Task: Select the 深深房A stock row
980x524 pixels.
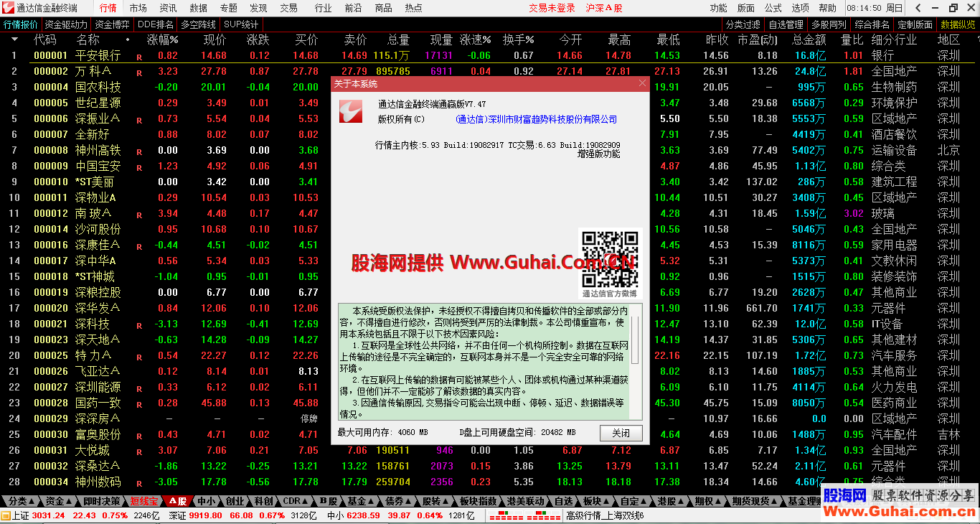Action: point(490,418)
